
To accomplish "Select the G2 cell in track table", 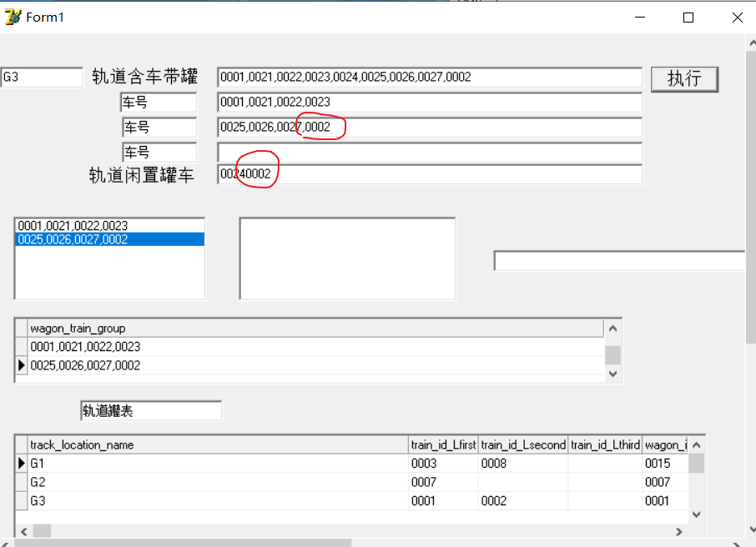I will pos(218,482).
